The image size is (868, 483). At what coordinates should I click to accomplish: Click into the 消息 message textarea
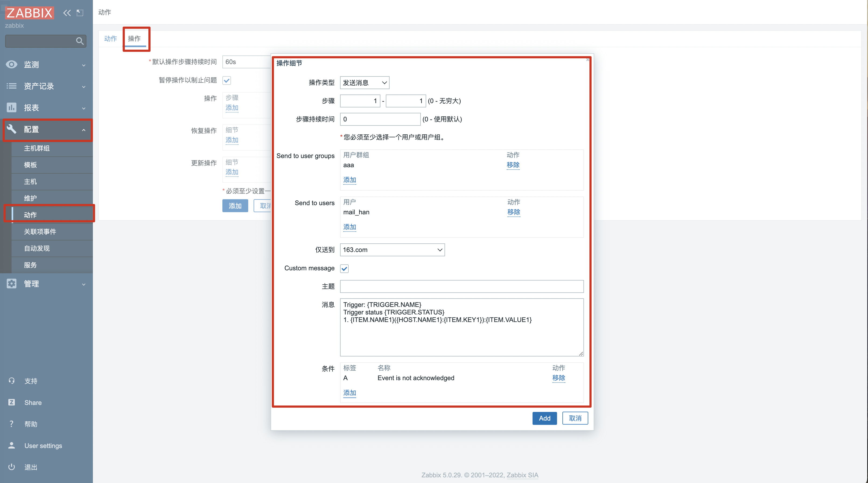click(462, 327)
